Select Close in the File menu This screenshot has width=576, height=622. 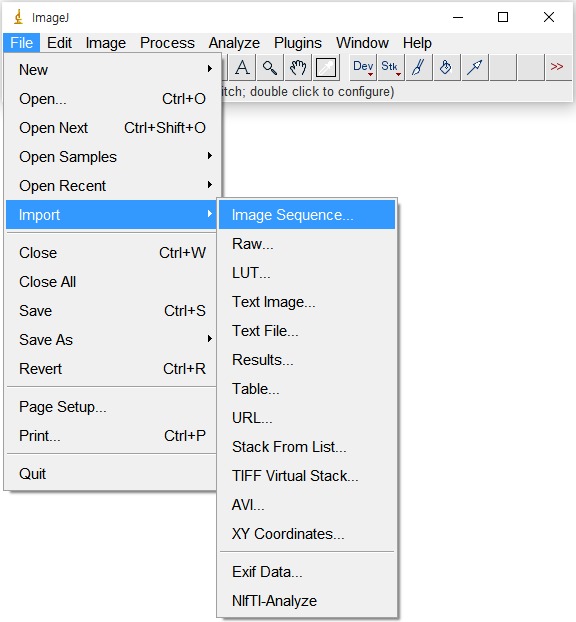point(112,253)
